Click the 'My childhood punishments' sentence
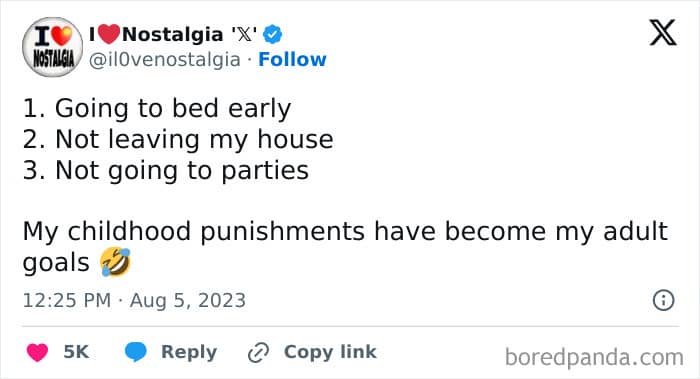700x379 pixels. click(345, 247)
